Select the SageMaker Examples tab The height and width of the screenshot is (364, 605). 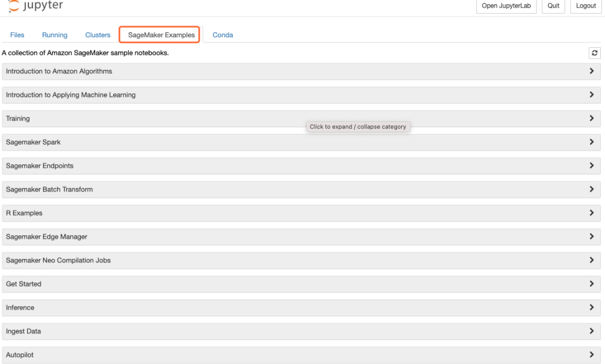click(x=161, y=35)
